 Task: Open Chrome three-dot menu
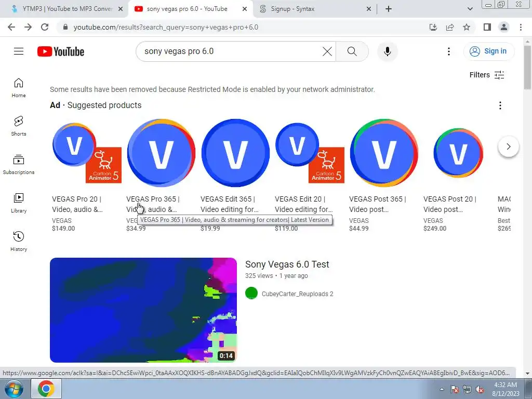coord(521,27)
